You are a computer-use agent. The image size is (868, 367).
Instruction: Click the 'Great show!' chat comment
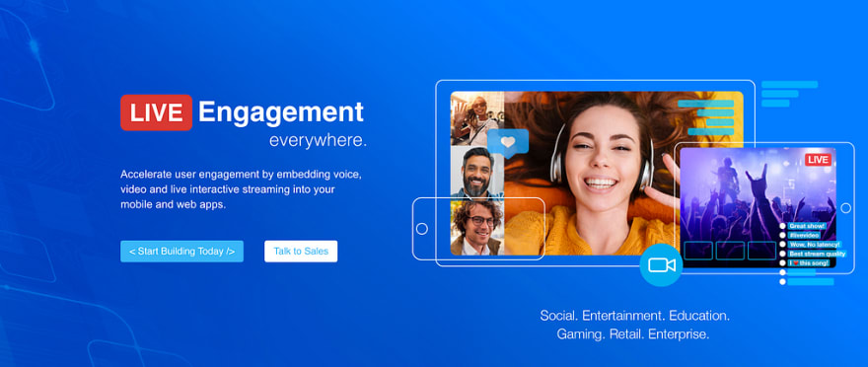click(x=807, y=226)
